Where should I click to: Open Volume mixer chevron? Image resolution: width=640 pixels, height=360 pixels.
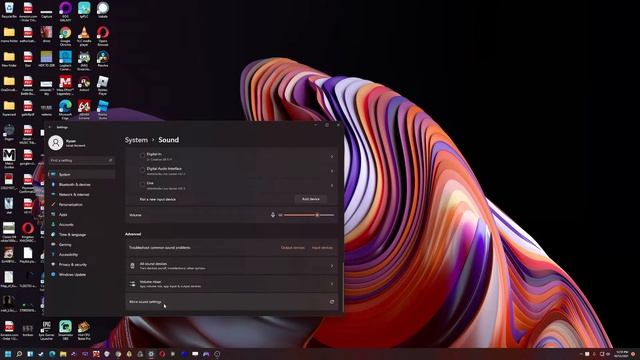pos(332,284)
